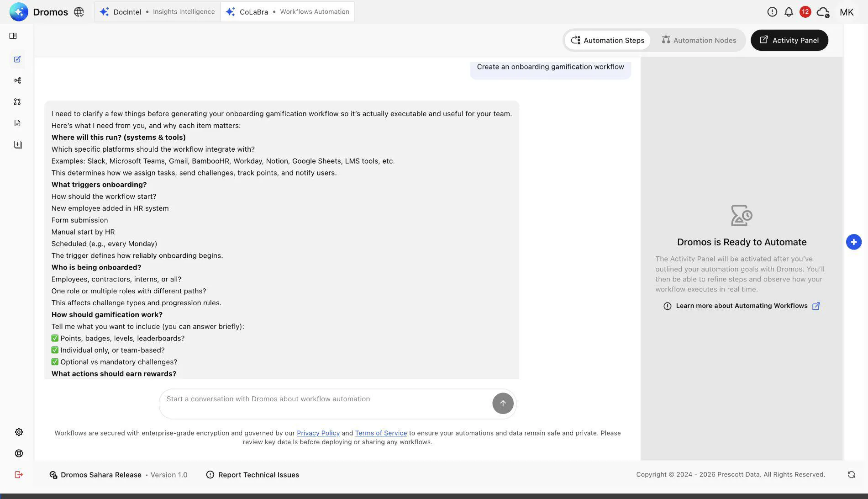Open the document page sidebar icon
This screenshot has width=868, height=499.
click(x=17, y=123)
